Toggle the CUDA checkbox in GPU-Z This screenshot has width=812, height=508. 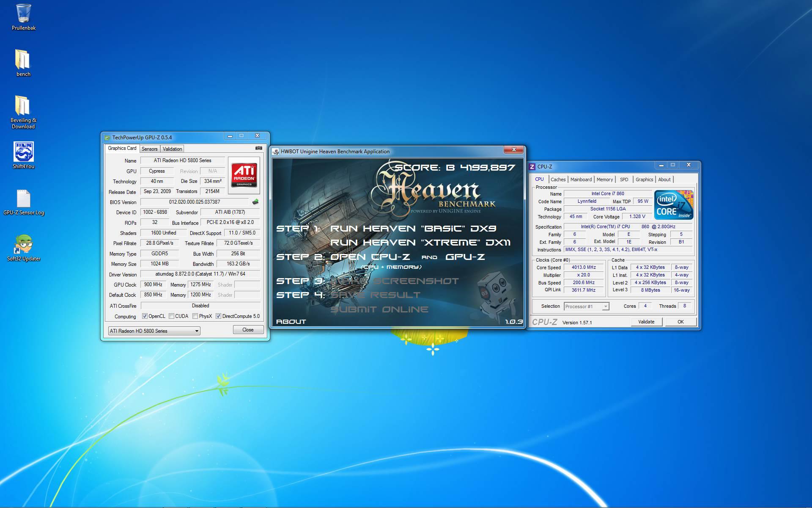point(171,316)
